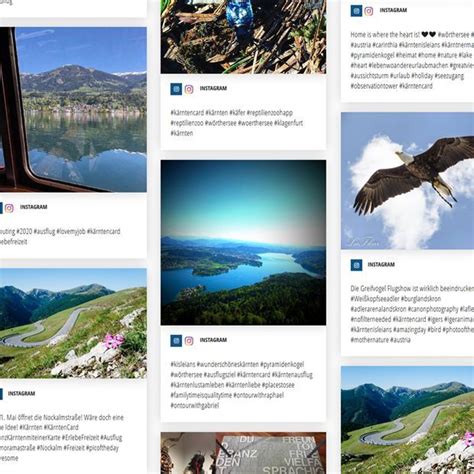Open the beetle photo at top center

[243, 37]
